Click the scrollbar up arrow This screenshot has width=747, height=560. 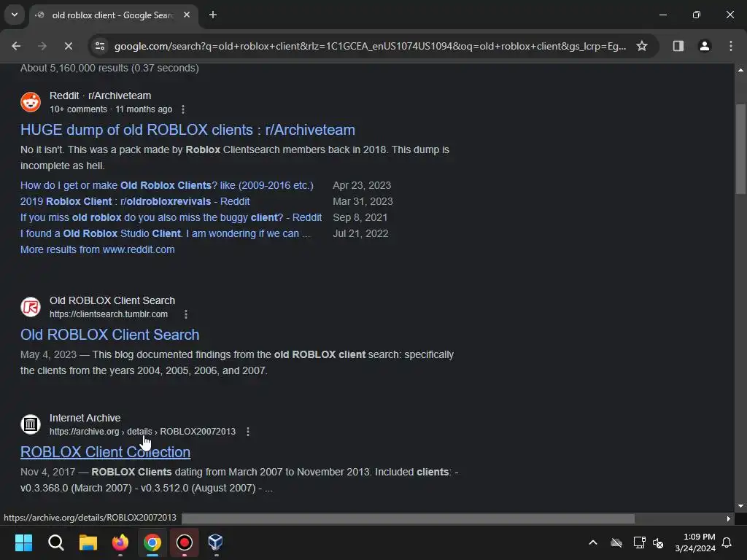pyautogui.click(x=740, y=70)
